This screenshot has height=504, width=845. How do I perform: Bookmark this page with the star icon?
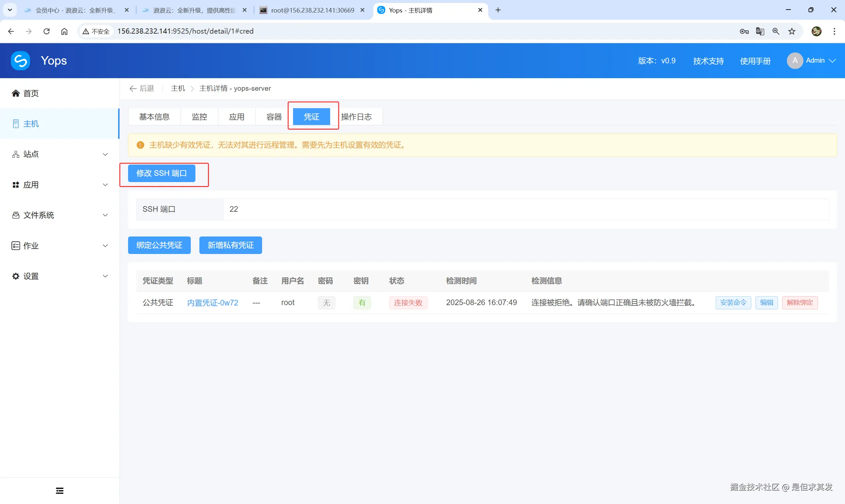tap(792, 31)
